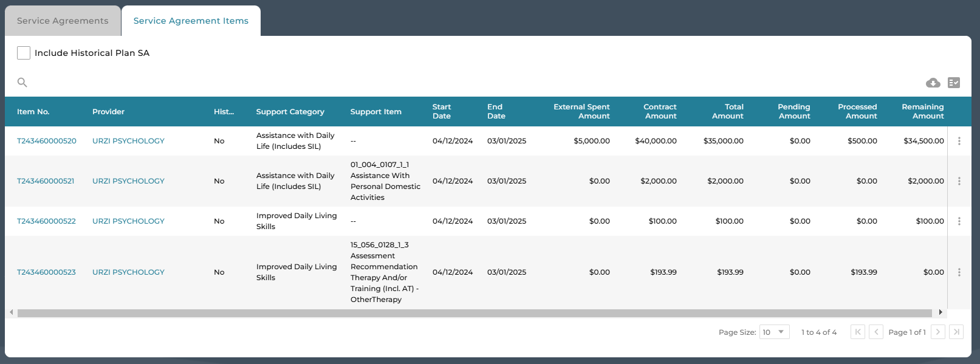Click the cloud download export icon

933,83
